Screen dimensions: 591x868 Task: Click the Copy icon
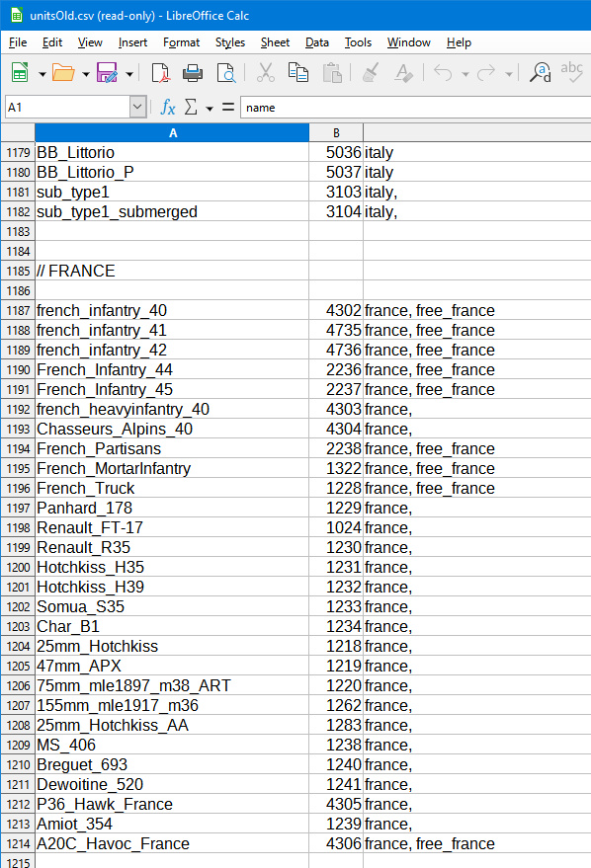[x=298, y=72]
